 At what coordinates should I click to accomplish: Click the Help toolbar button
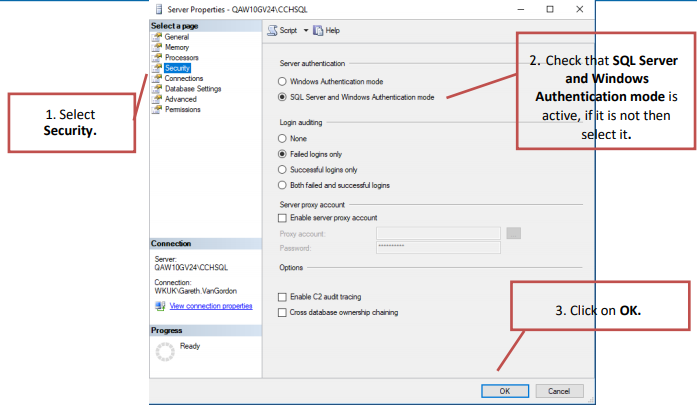[x=326, y=30]
